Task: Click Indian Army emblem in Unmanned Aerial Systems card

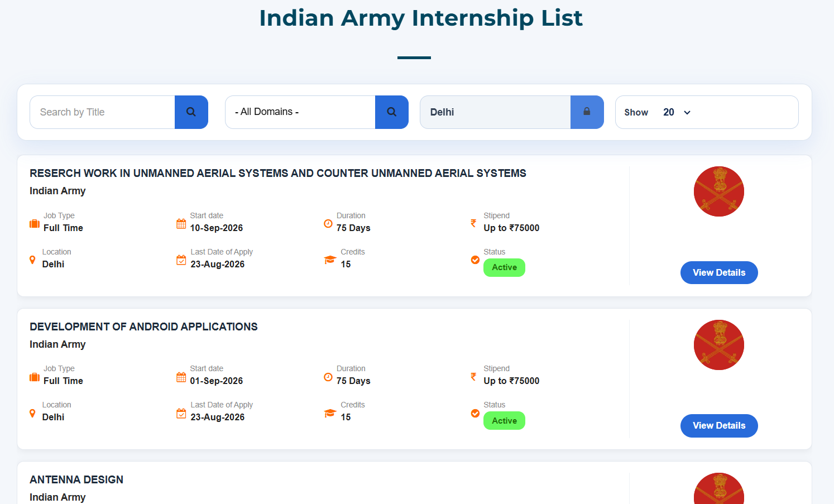Action: (719, 191)
